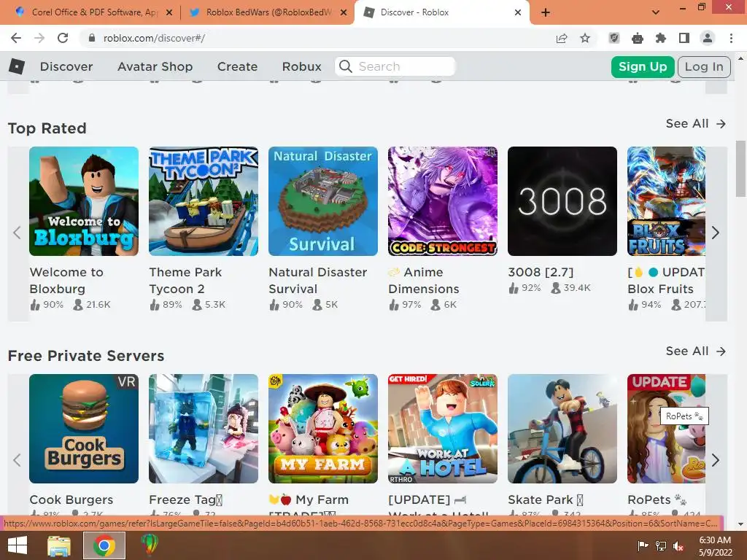Click the browser forward arrow
Viewport: 747px width, 560px height.
click(x=39, y=38)
